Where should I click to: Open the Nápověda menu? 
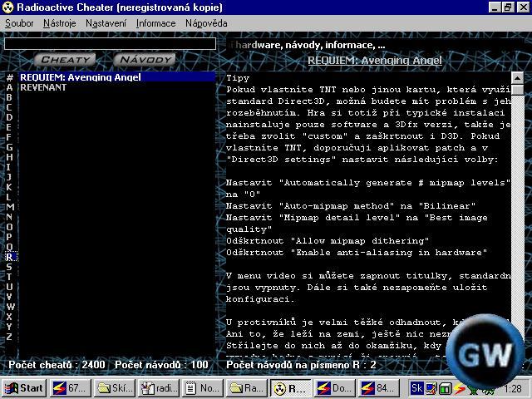[206, 23]
